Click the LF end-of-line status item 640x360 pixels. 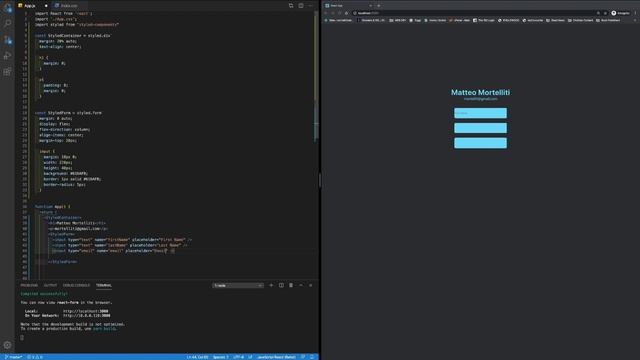[250, 357]
